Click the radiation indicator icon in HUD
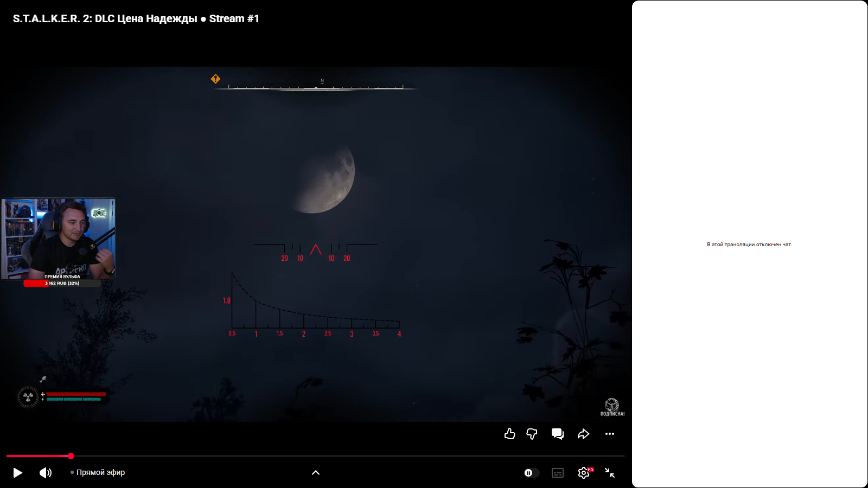 (28, 397)
